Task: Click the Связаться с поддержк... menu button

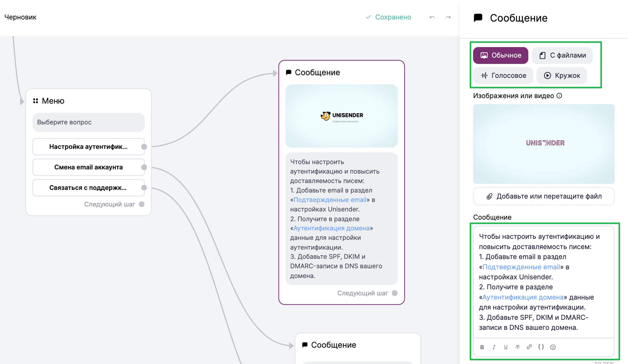Action: tap(88, 188)
